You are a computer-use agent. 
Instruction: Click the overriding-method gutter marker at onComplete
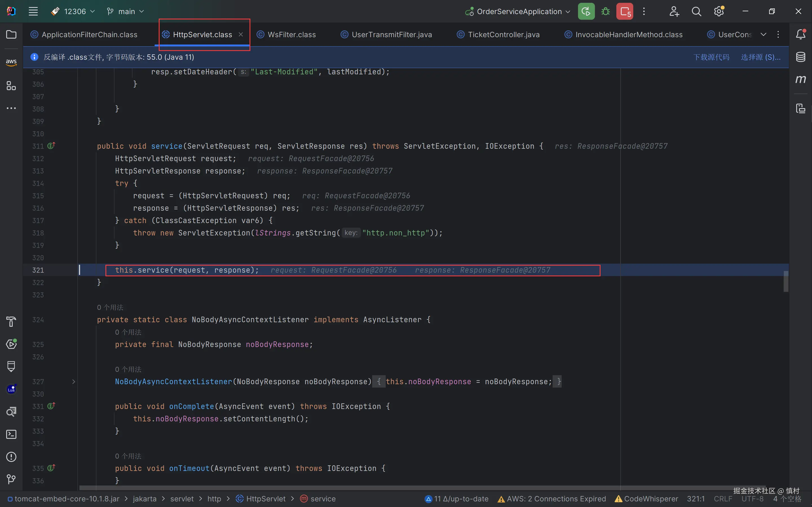click(51, 406)
